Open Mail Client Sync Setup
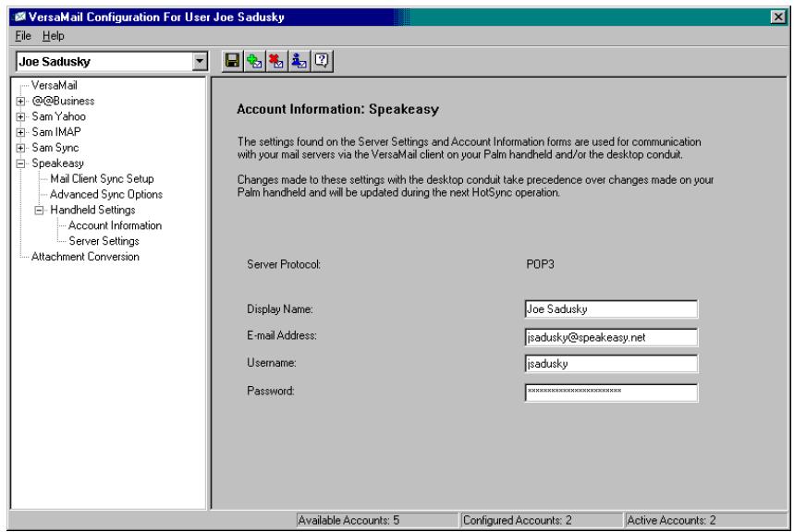 [102, 178]
